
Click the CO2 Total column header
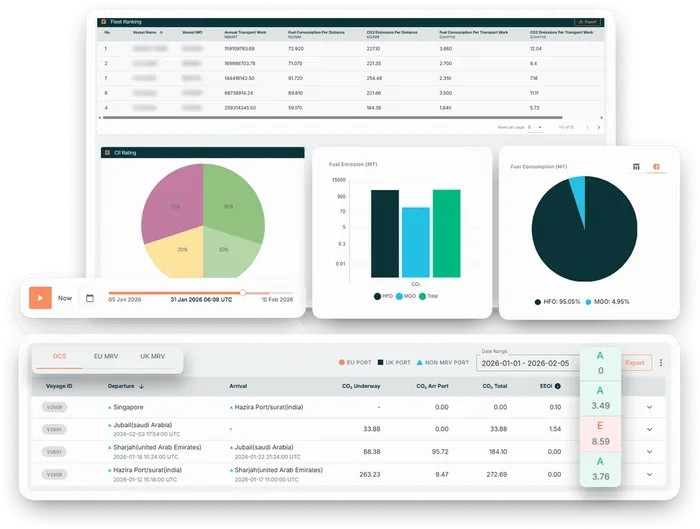coord(495,386)
